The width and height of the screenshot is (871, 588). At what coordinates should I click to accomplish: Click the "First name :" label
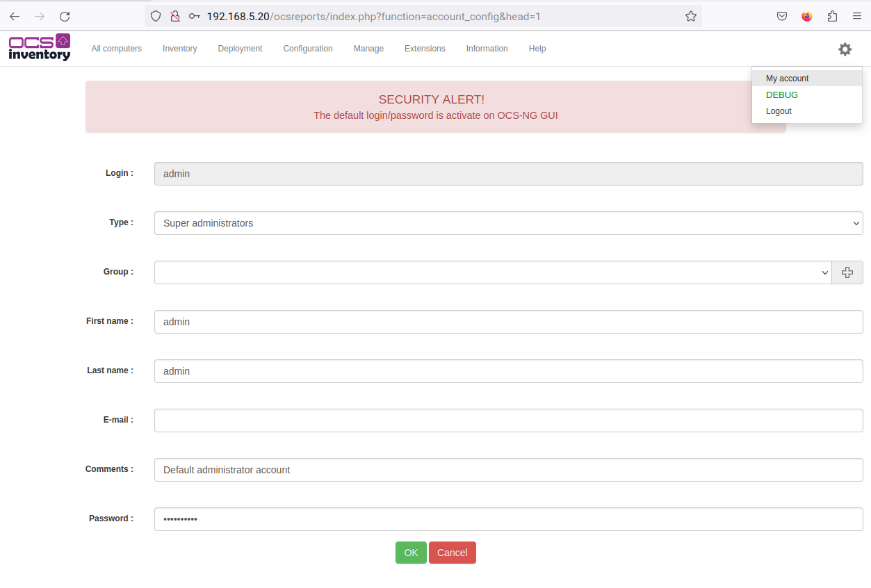110,321
